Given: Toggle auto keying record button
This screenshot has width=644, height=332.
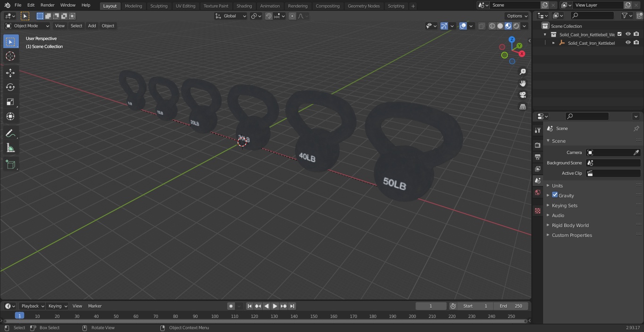Looking at the screenshot, I should coord(231,306).
